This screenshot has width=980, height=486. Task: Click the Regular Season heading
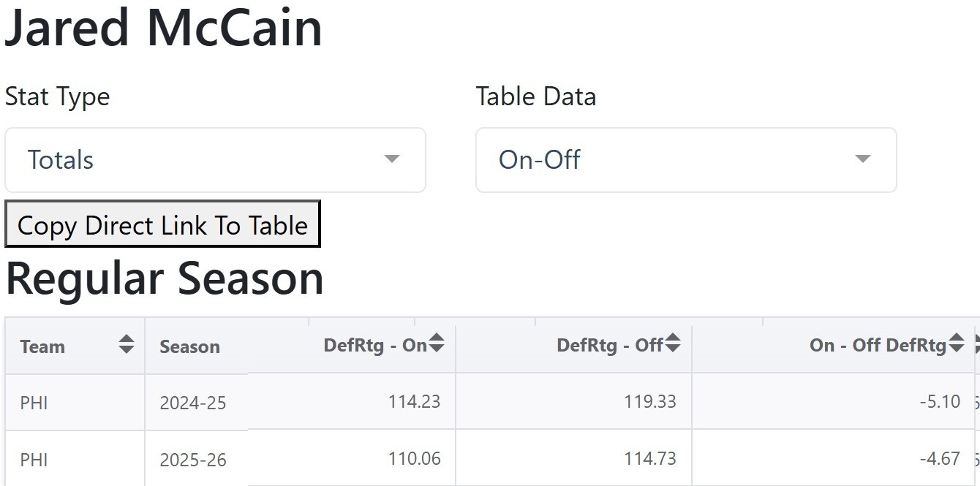(165, 278)
